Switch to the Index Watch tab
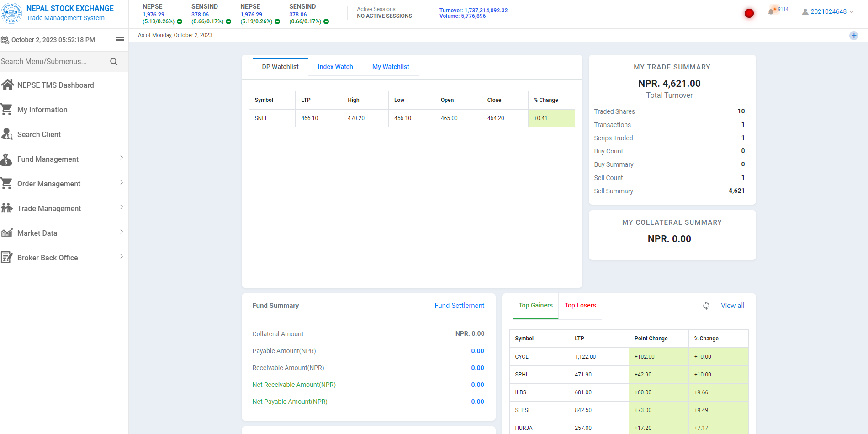 pos(335,67)
